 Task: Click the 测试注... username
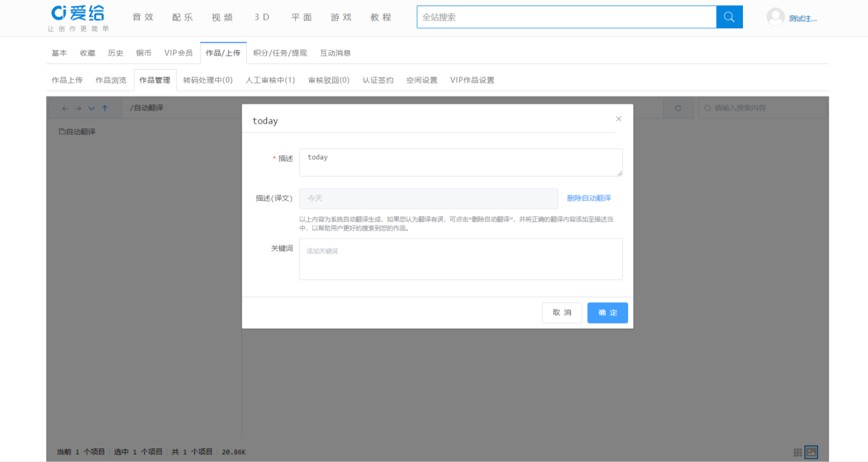[803, 19]
